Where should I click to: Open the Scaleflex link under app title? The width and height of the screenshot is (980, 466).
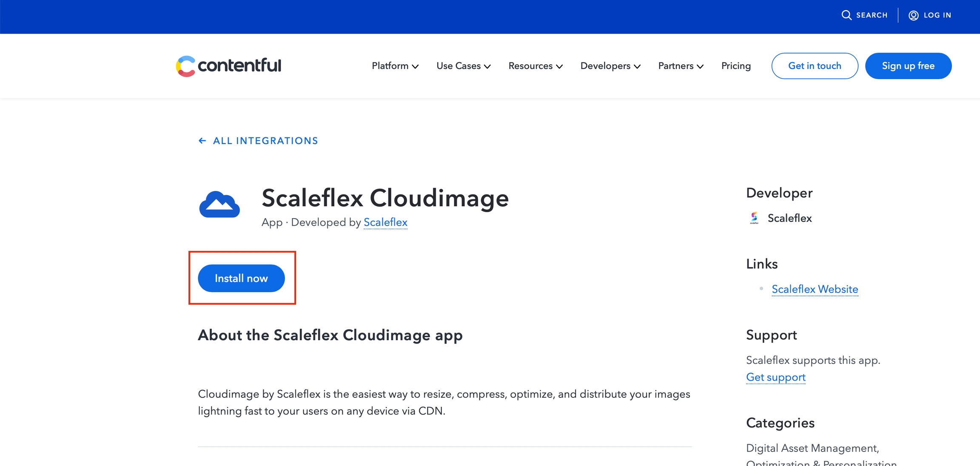tap(385, 222)
